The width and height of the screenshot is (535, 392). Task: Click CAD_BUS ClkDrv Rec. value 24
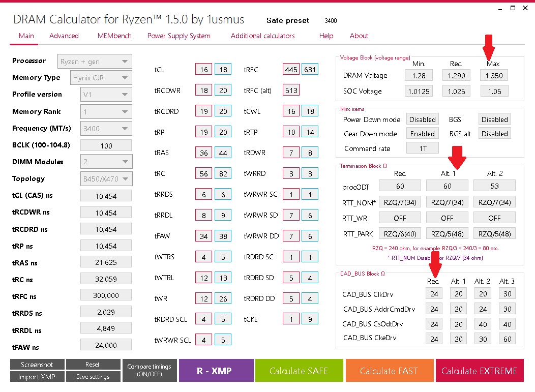click(x=434, y=294)
